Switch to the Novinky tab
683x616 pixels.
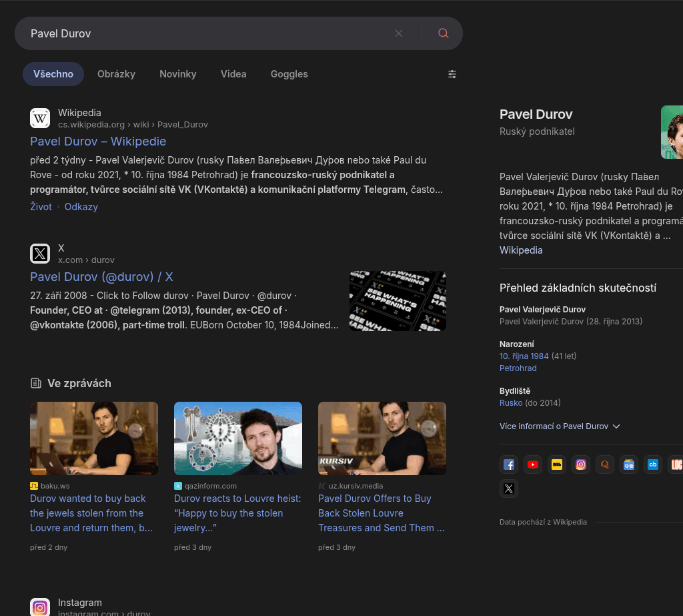[x=178, y=74]
